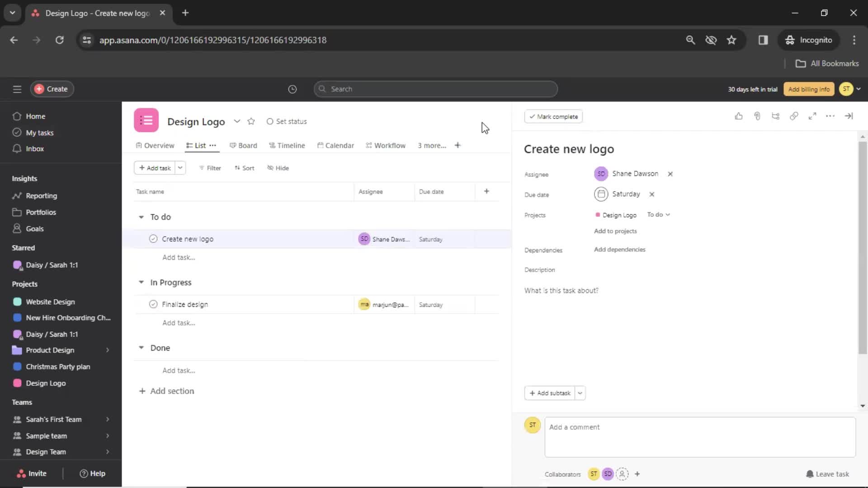Click the Like thumbs-up icon

pyautogui.click(x=739, y=116)
